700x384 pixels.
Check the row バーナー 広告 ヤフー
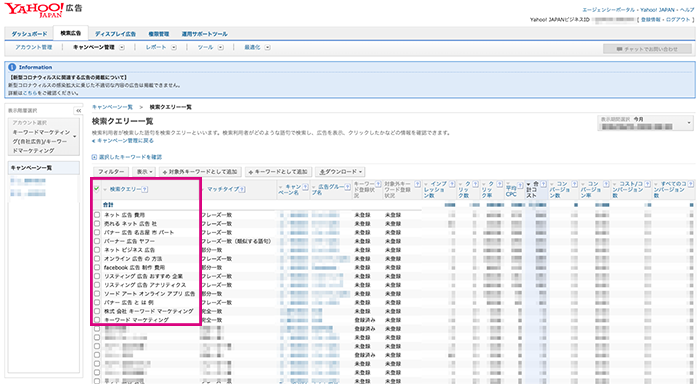[97, 241]
